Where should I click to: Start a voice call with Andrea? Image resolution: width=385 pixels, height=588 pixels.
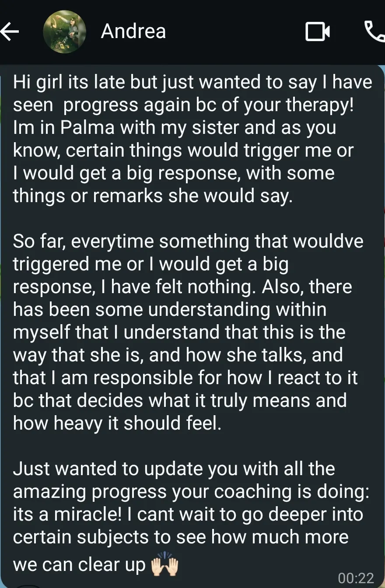click(x=374, y=31)
